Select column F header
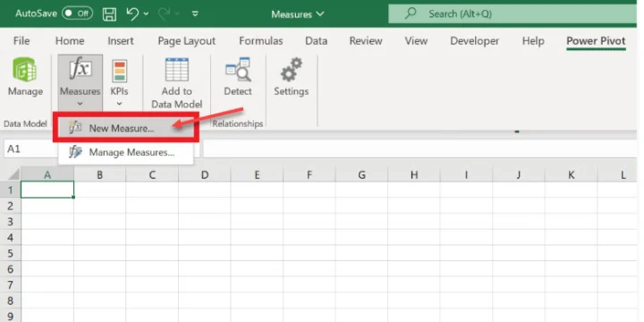644x322 pixels. (x=309, y=175)
